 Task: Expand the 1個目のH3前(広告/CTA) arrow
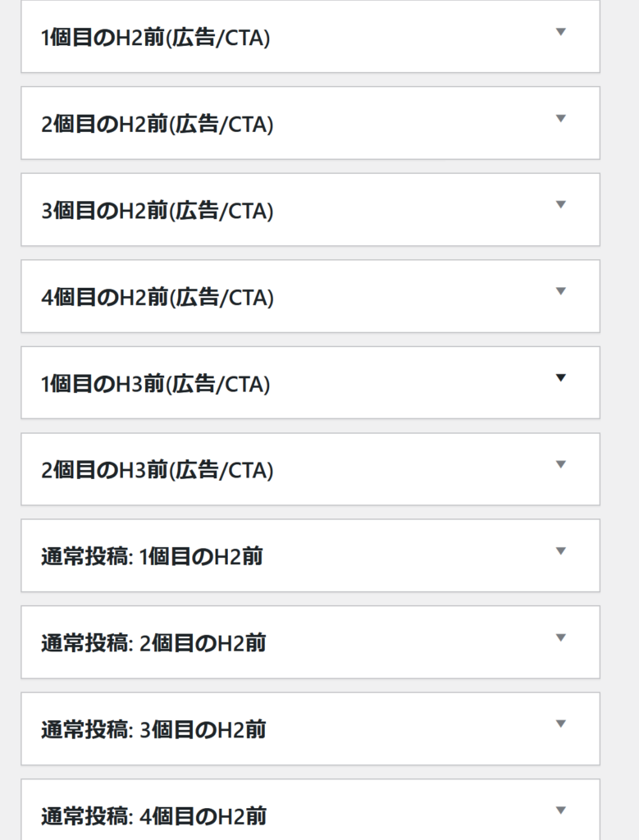561,378
